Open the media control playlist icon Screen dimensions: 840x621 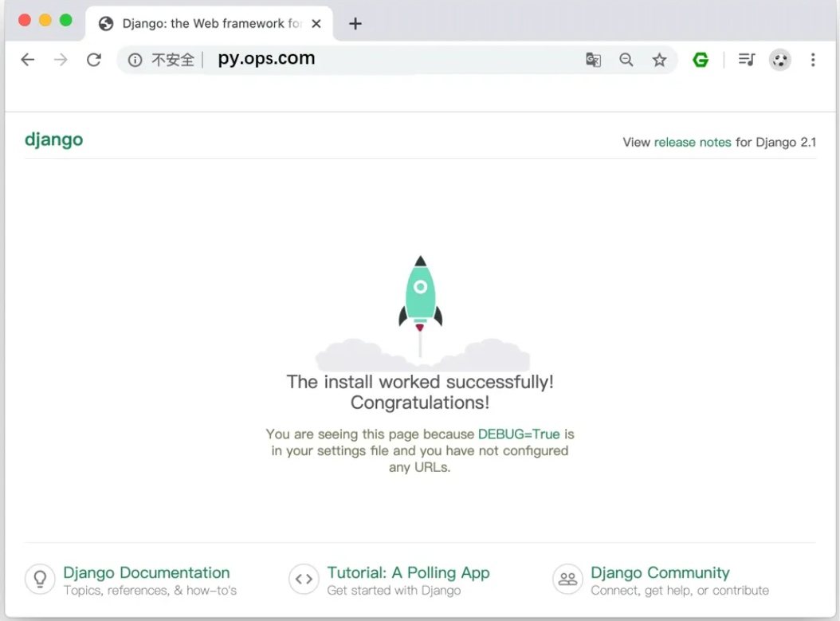746,60
